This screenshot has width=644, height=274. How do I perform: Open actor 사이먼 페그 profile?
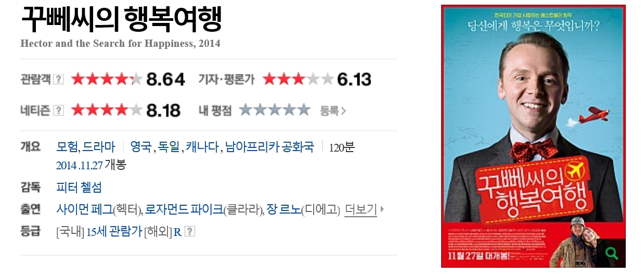click(84, 209)
